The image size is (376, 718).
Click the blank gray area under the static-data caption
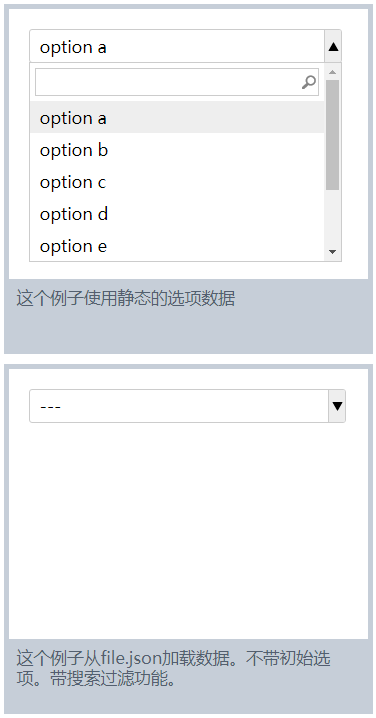tap(188, 332)
